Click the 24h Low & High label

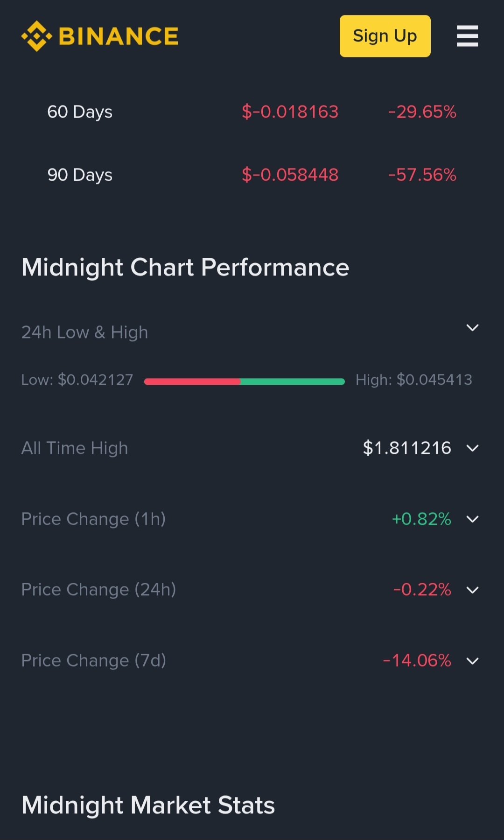[x=85, y=332]
